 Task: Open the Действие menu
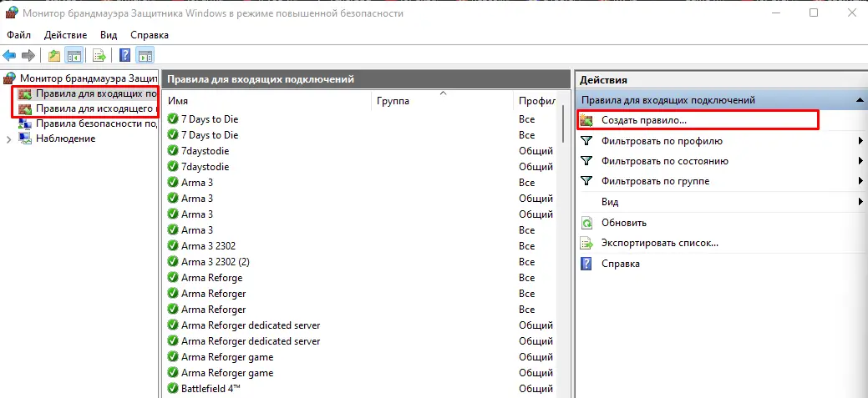tap(65, 35)
